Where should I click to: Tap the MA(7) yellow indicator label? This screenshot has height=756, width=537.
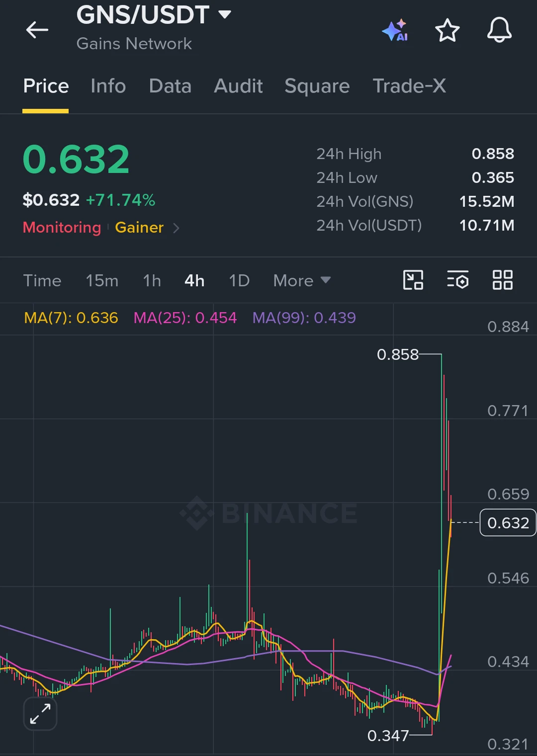point(71,318)
